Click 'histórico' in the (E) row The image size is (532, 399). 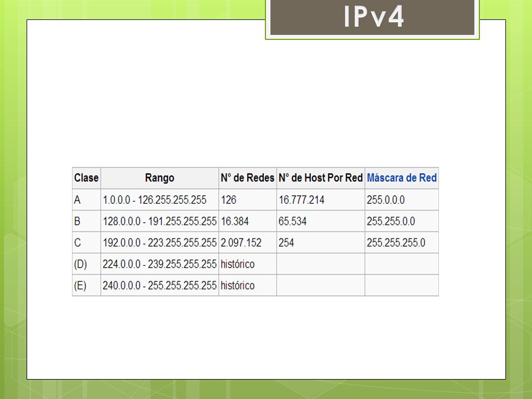(x=238, y=285)
